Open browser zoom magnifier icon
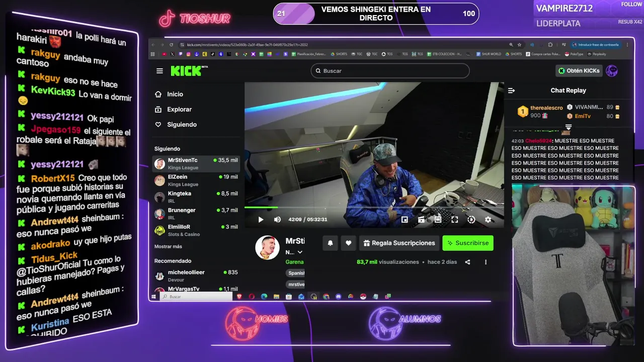644x362 pixels. pos(511,45)
